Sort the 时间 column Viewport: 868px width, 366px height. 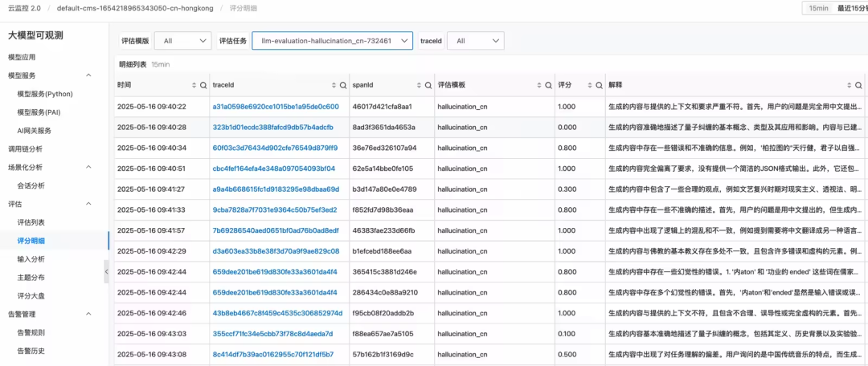pos(192,85)
